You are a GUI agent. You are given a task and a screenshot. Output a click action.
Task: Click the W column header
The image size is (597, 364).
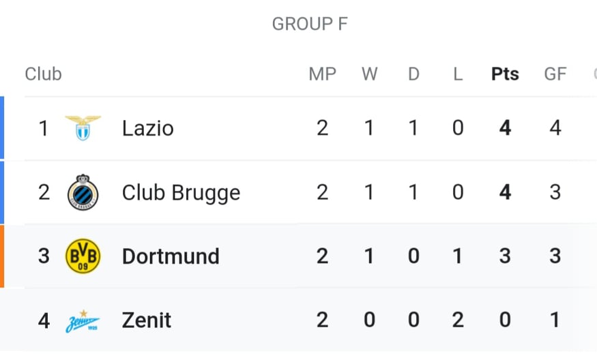(369, 74)
